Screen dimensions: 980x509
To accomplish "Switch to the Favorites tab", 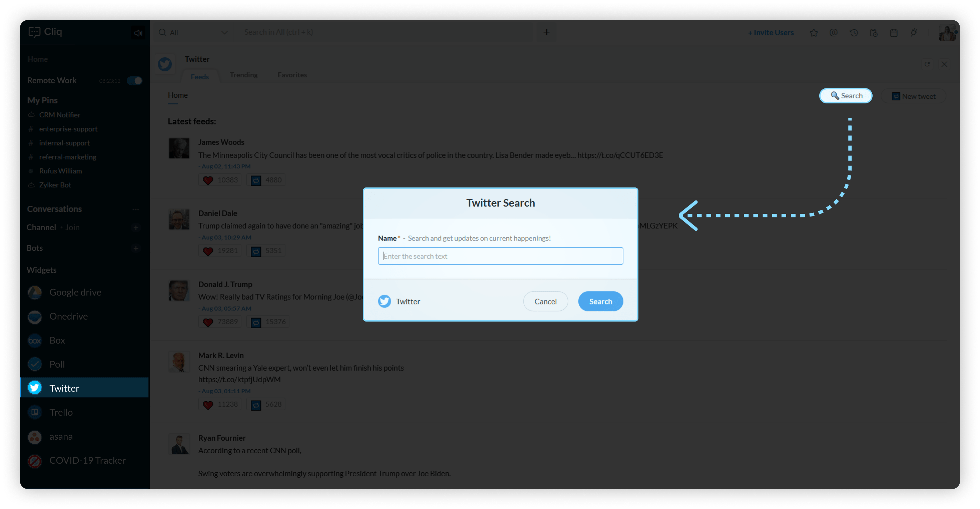I will 292,75.
